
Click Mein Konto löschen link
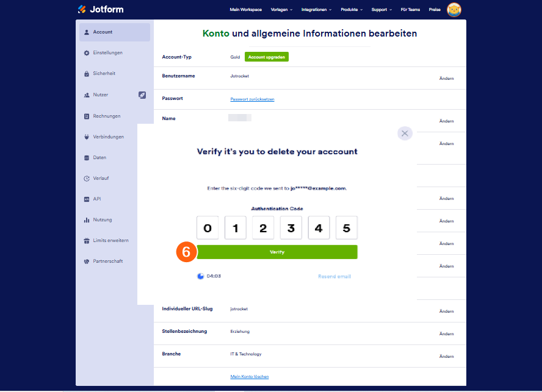tap(250, 377)
